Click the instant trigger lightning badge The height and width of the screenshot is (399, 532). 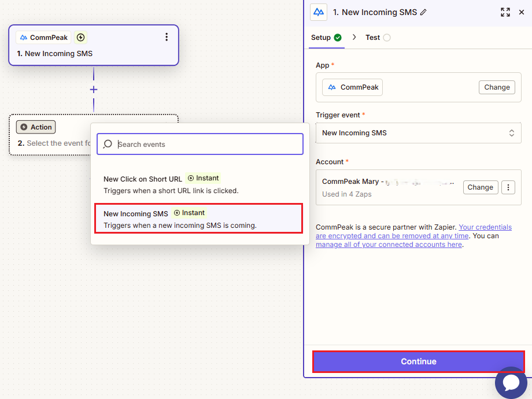coord(81,38)
